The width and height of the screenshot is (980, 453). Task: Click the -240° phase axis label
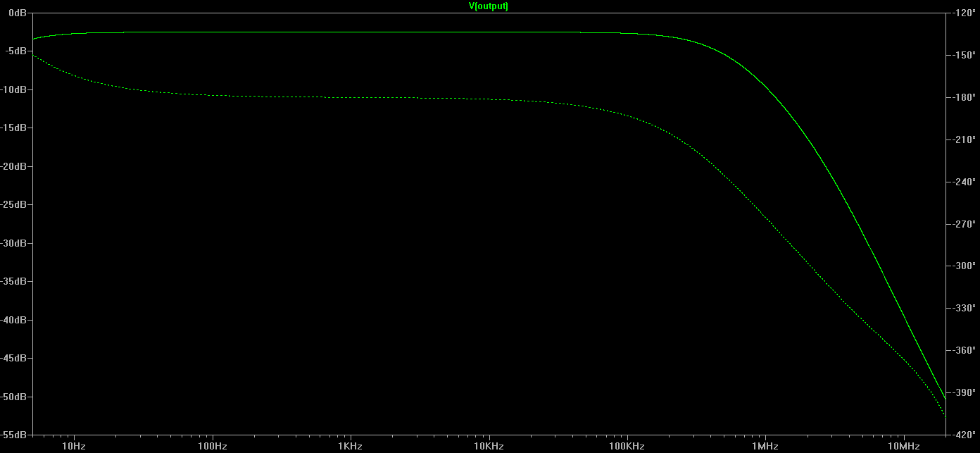(963, 182)
